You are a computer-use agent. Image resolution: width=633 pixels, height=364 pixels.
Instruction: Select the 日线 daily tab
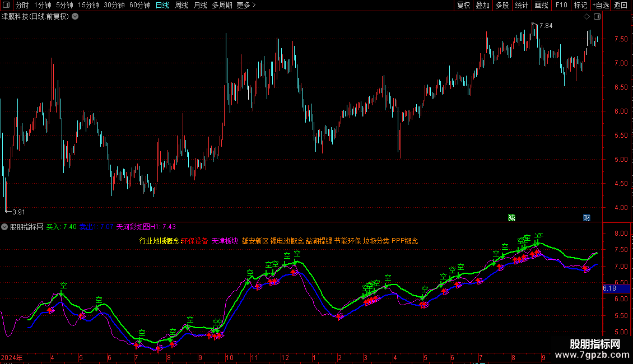pyautogui.click(x=162, y=5)
